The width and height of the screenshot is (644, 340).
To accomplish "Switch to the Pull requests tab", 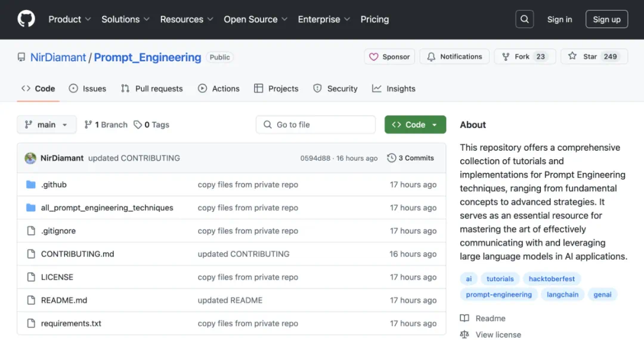I will pos(152,88).
